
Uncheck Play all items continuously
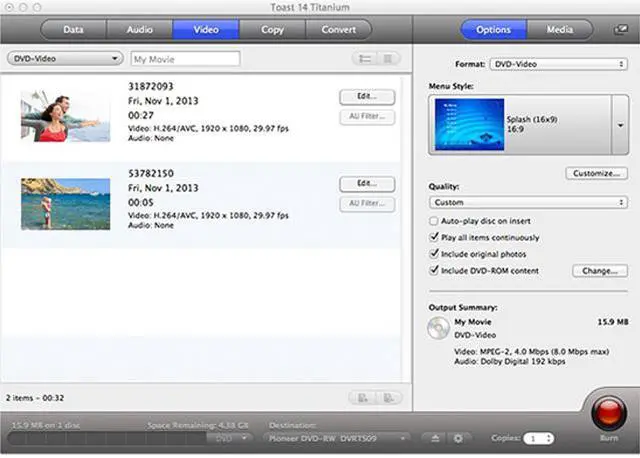pos(434,237)
